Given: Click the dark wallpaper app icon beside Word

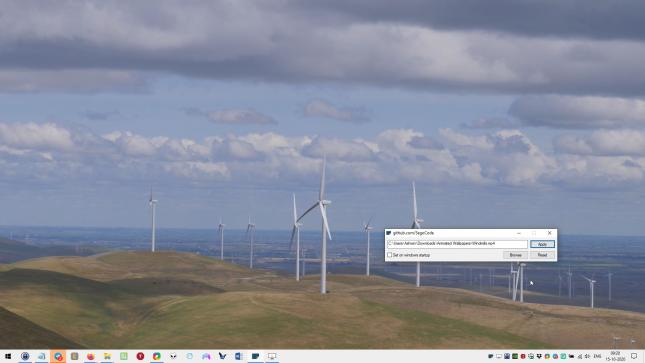Looking at the screenshot, I should tap(255, 356).
